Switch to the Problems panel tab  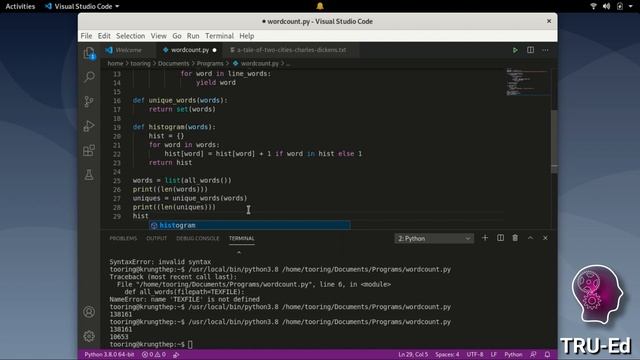123,238
